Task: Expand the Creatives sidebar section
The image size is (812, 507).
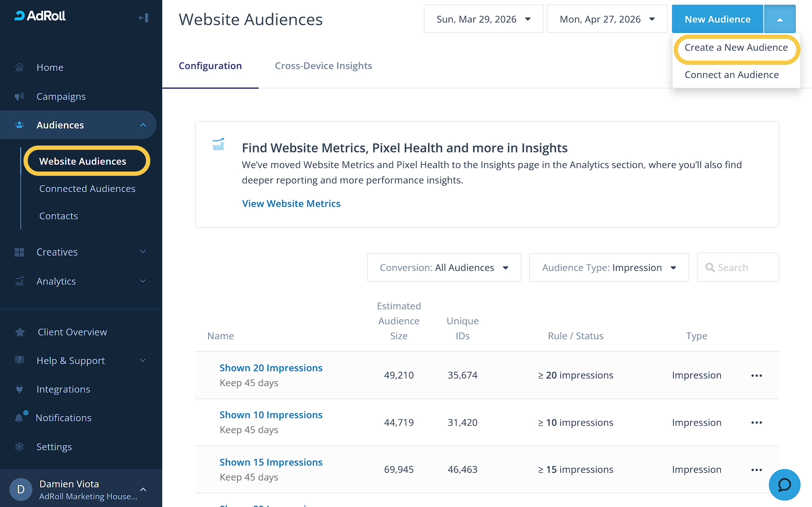Action: [x=143, y=252]
